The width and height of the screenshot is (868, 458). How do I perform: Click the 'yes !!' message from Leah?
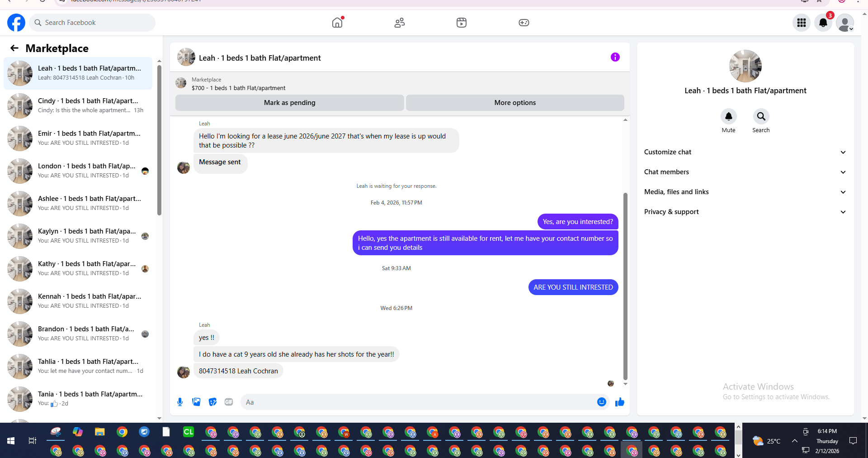coord(207,338)
